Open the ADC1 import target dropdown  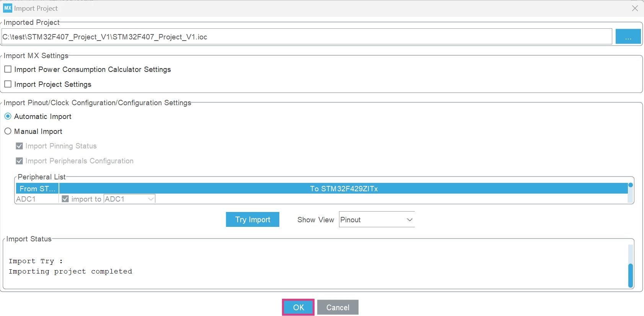click(x=129, y=199)
